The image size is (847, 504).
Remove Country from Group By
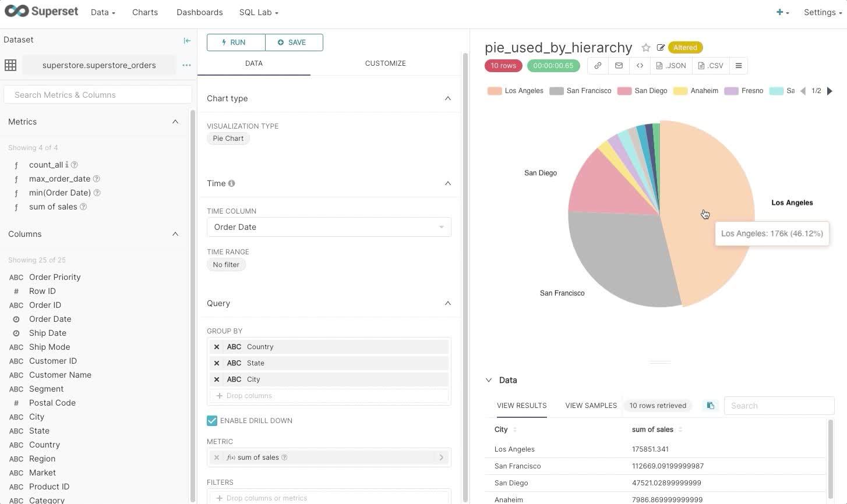(x=217, y=347)
